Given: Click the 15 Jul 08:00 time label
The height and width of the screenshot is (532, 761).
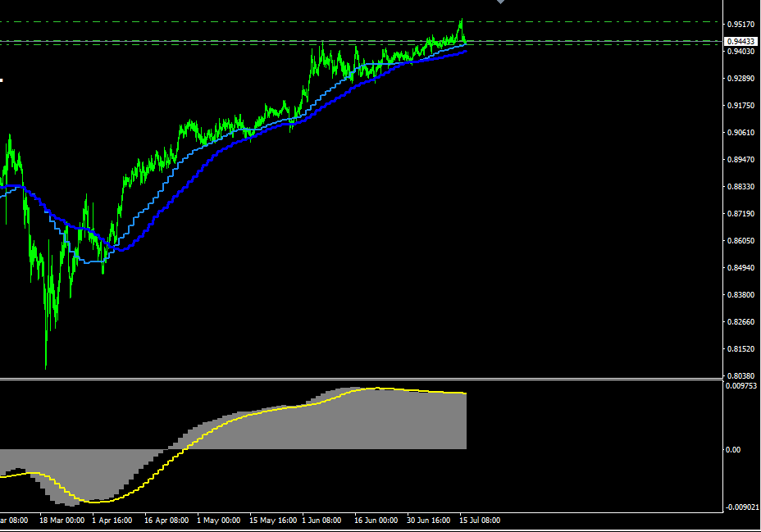Looking at the screenshot, I should click(480, 521).
